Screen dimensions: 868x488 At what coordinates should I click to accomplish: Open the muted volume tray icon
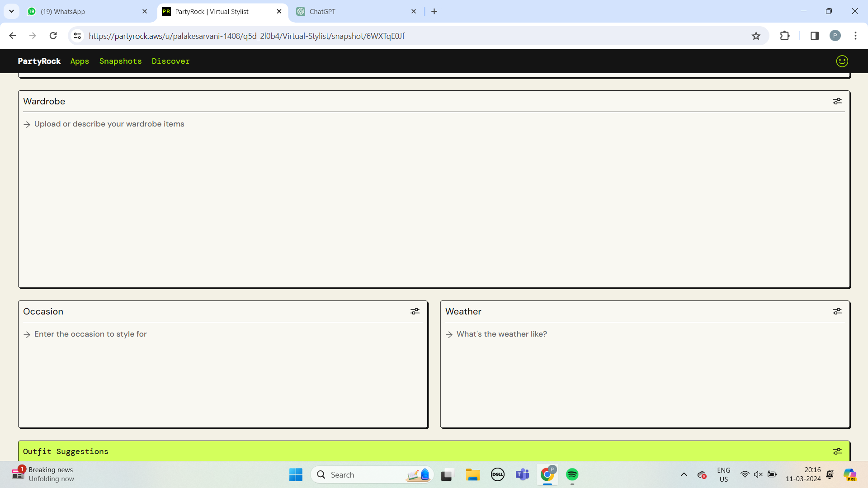click(x=758, y=474)
